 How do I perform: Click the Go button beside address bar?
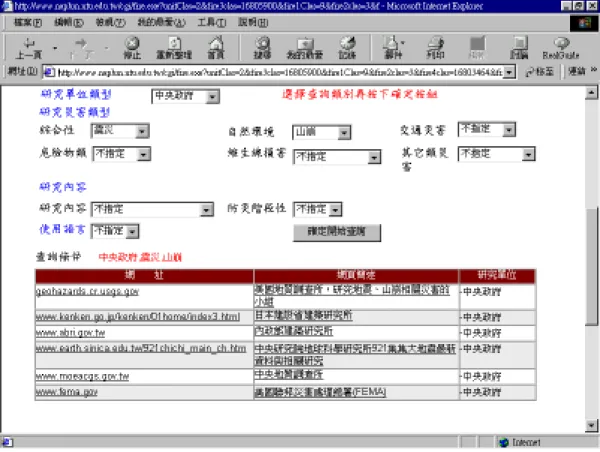(x=540, y=72)
